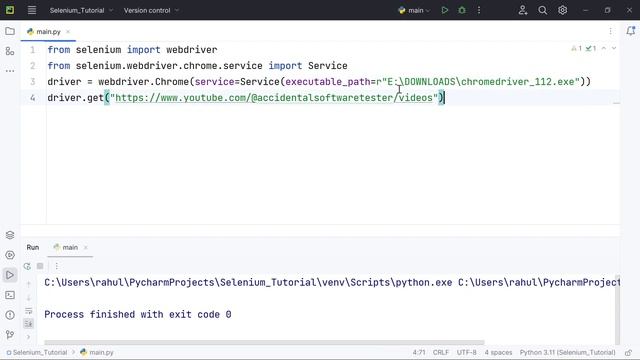Select the main.py editor tab
Image resolution: width=640 pixels, height=360 pixels.
click(48, 31)
